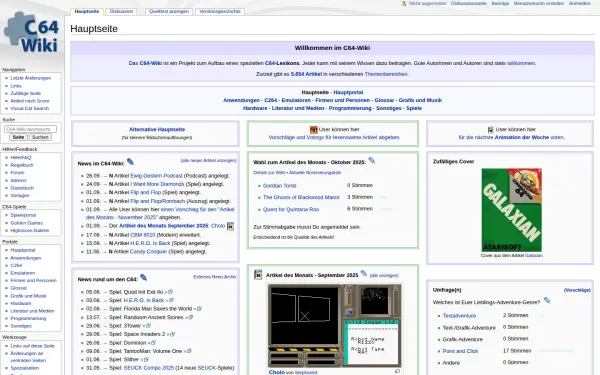
Task: Select Textadventure poll option
Action: 459,316
